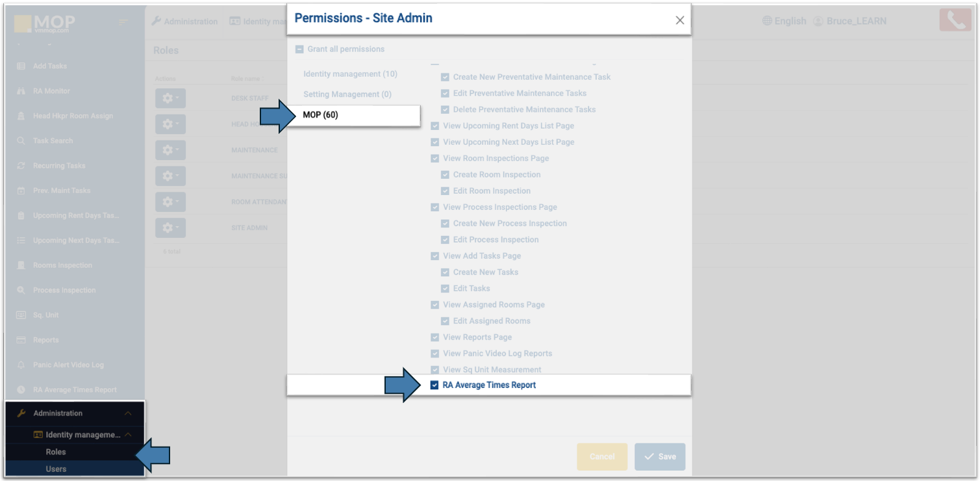Screen dimensions: 980x481
Task: Open the Desk Staff actions gear dropdown
Action: 170,98
